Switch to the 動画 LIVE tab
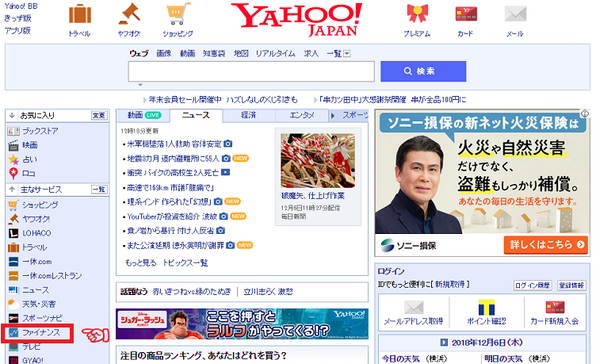Screen dimensions: 600x364 144,115
